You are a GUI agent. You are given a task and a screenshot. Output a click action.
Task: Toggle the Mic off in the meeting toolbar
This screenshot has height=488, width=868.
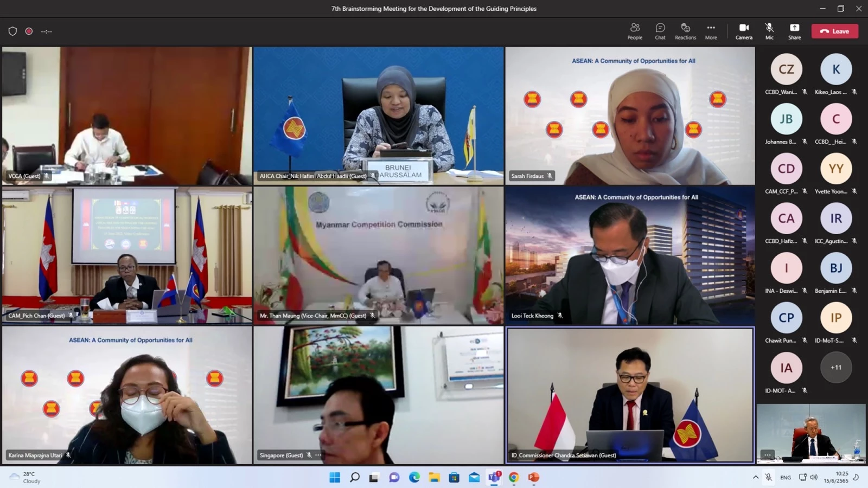click(769, 31)
